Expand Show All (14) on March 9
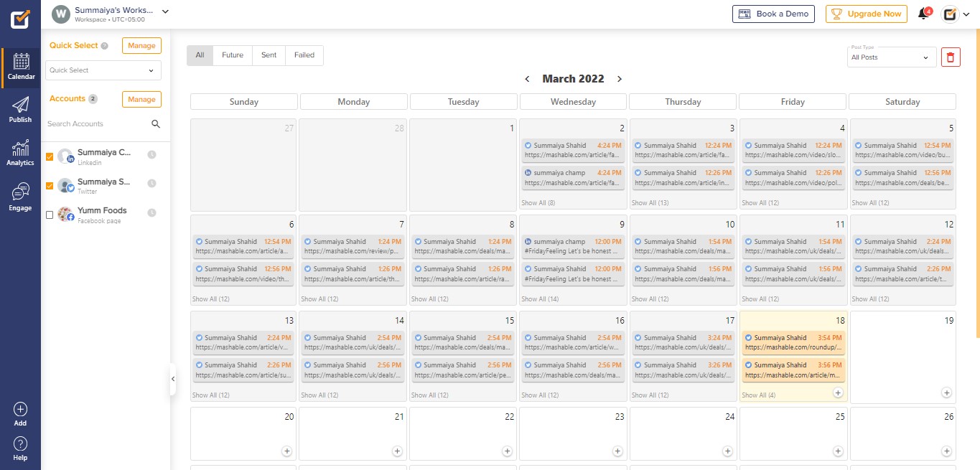Image resolution: width=980 pixels, height=470 pixels. pyautogui.click(x=540, y=299)
